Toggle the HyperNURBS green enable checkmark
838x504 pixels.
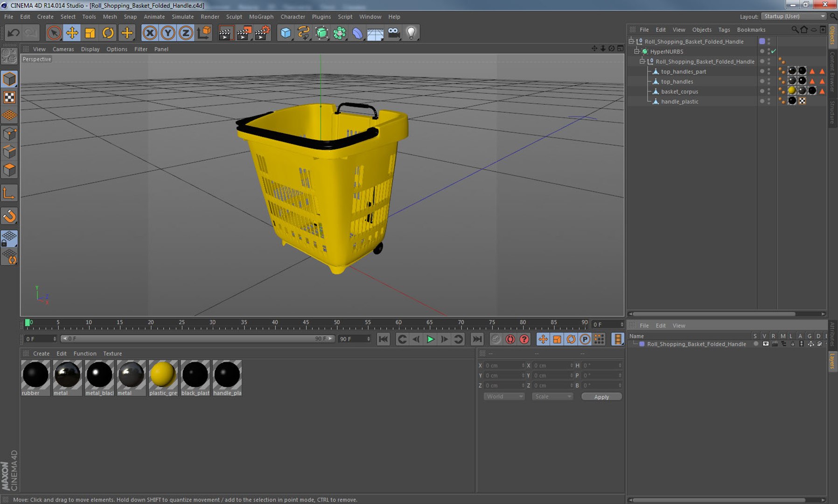774,51
